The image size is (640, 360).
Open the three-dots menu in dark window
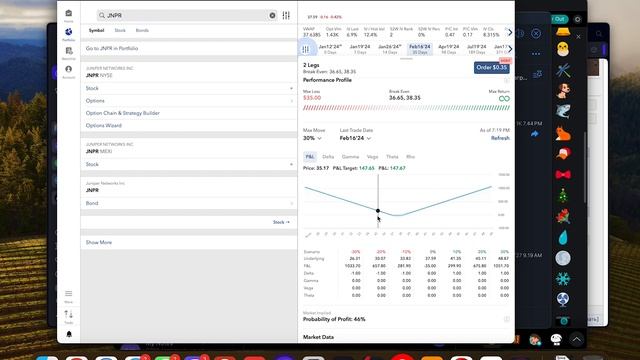536,53
